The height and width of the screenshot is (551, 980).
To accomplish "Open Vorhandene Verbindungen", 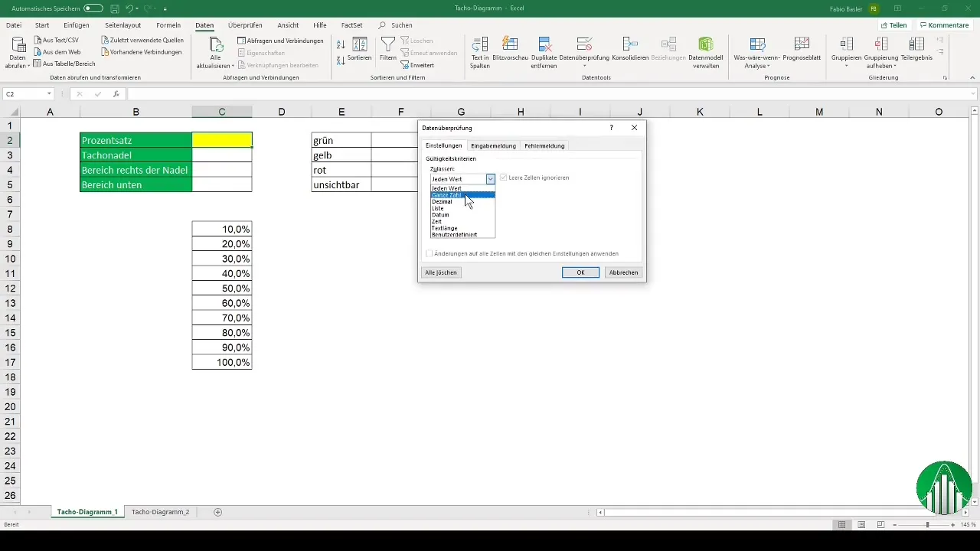I will coord(141,52).
